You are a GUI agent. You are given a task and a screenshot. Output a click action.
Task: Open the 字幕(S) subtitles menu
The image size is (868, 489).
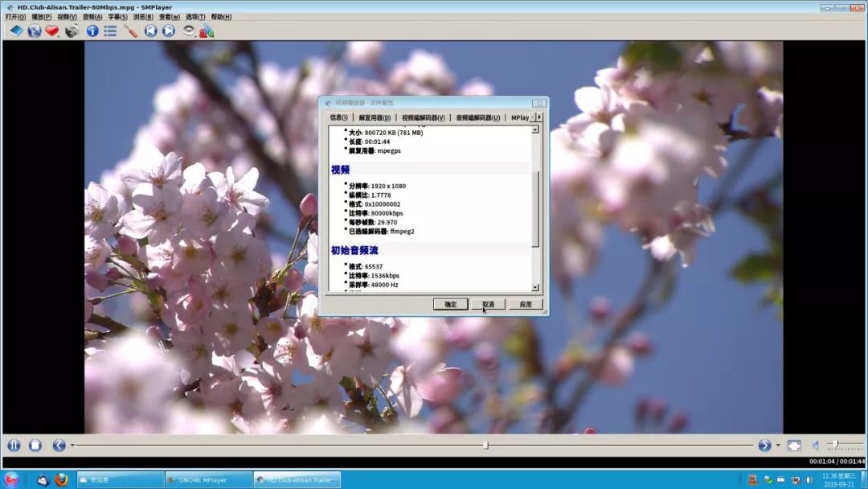tap(117, 17)
